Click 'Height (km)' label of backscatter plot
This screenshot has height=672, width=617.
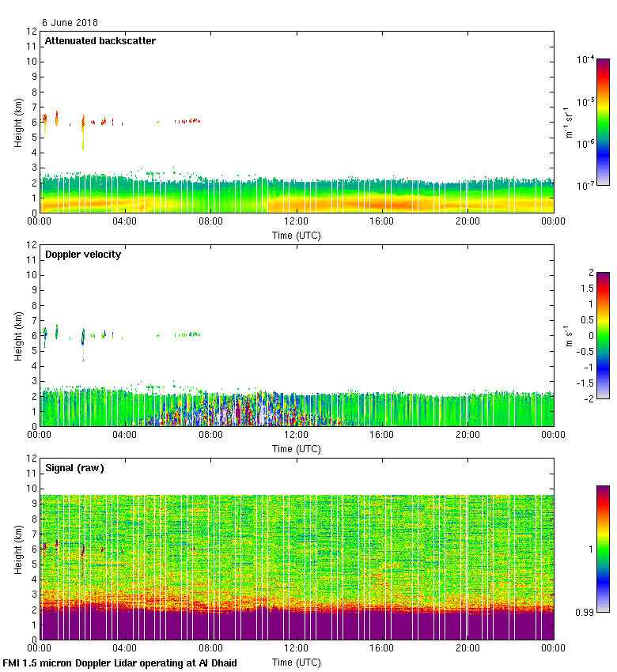(18, 122)
